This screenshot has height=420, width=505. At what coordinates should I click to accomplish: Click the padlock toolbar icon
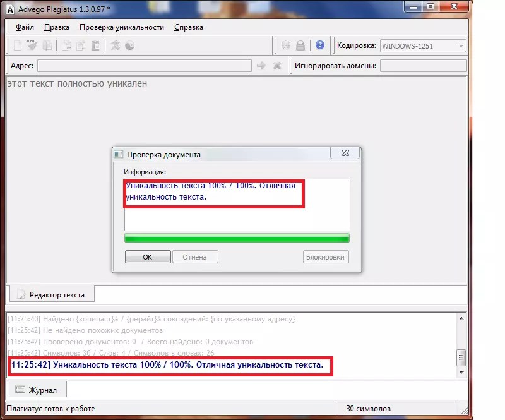300,45
